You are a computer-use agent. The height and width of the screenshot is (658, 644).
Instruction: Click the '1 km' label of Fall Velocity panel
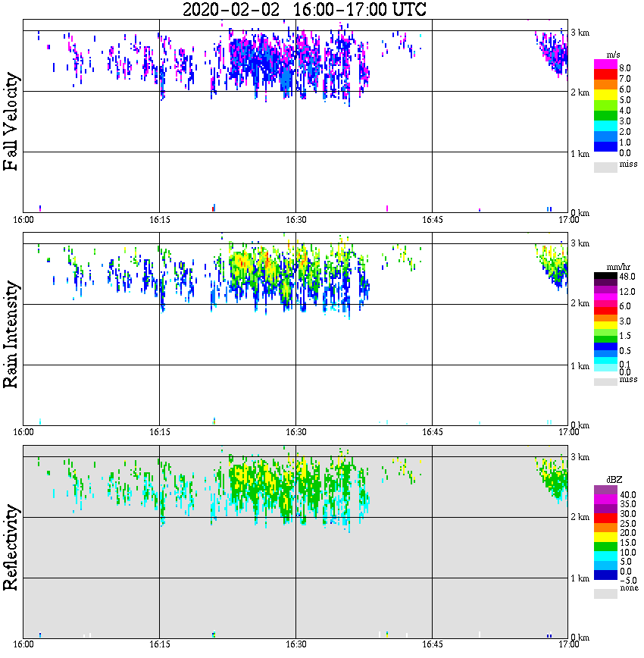(x=580, y=154)
